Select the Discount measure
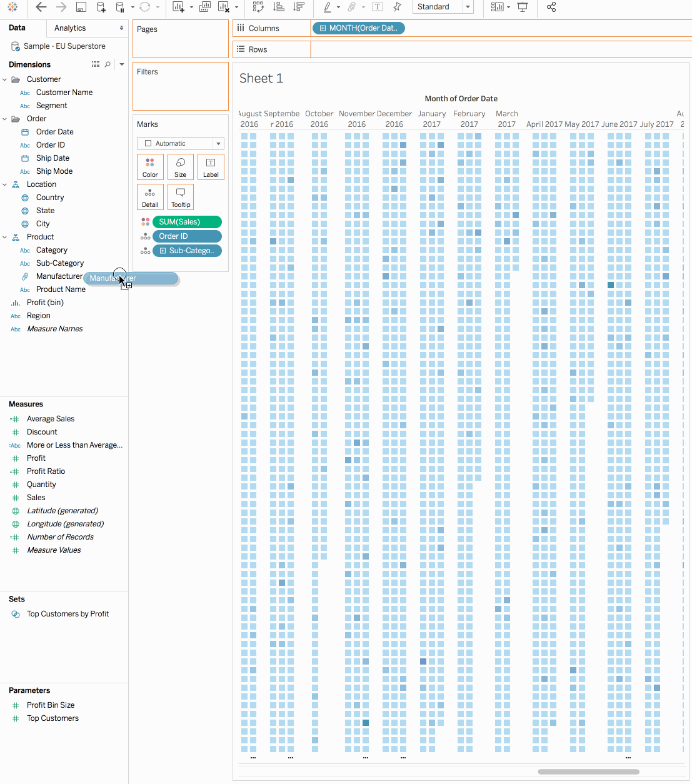The image size is (692, 784). pyautogui.click(x=42, y=432)
